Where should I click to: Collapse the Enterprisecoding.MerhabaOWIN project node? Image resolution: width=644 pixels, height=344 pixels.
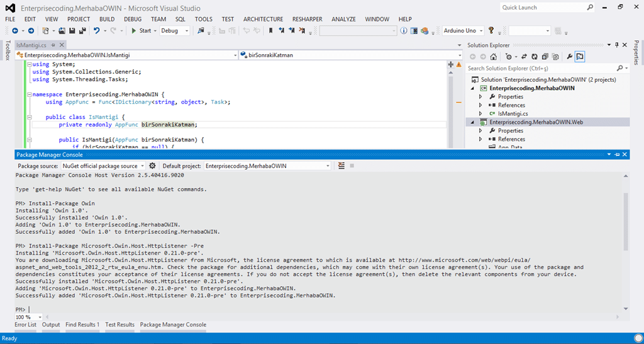coord(472,88)
